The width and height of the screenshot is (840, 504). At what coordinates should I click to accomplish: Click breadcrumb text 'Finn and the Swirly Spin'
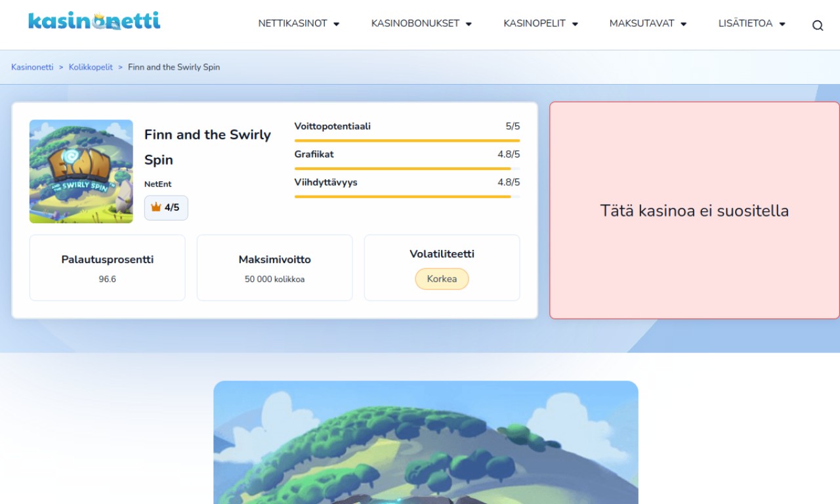pyautogui.click(x=174, y=67)
